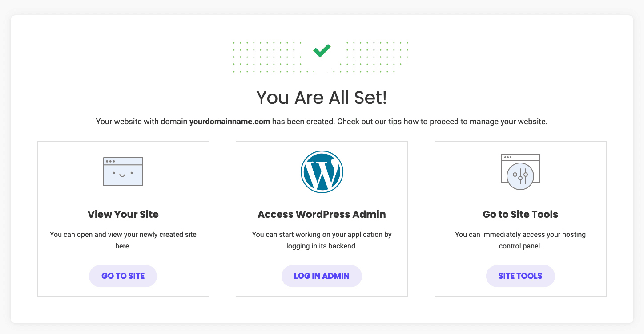Click the "logging in its backend" description
Viewport: 644px width, 334px height.
point(322,245)
